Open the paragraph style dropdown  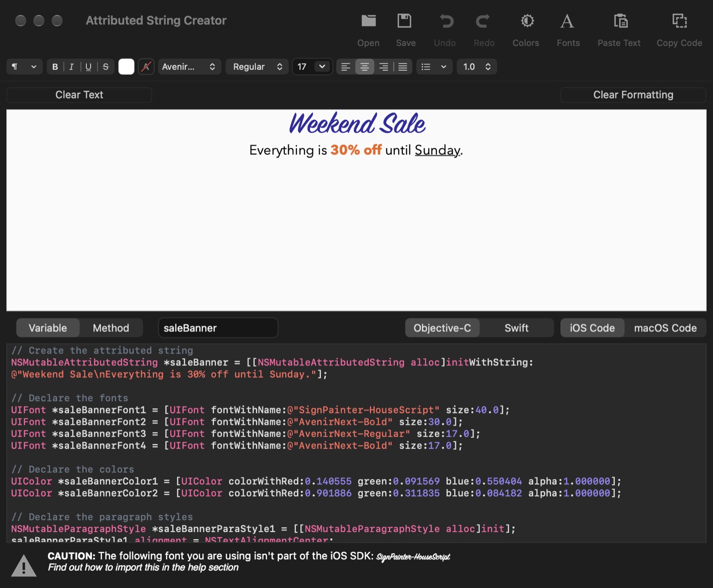(24, 67)
